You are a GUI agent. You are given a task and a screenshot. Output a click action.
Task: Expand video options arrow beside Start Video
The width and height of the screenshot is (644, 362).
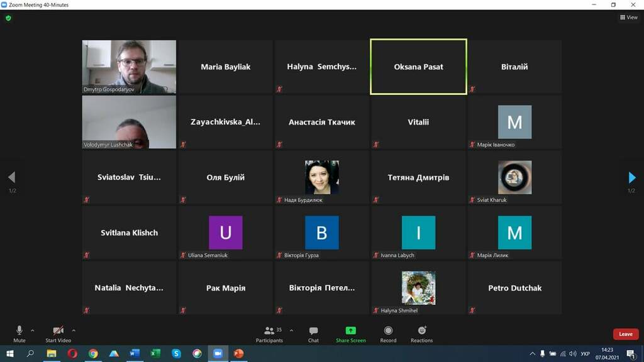pyautogui.click(x=74, y=331)
